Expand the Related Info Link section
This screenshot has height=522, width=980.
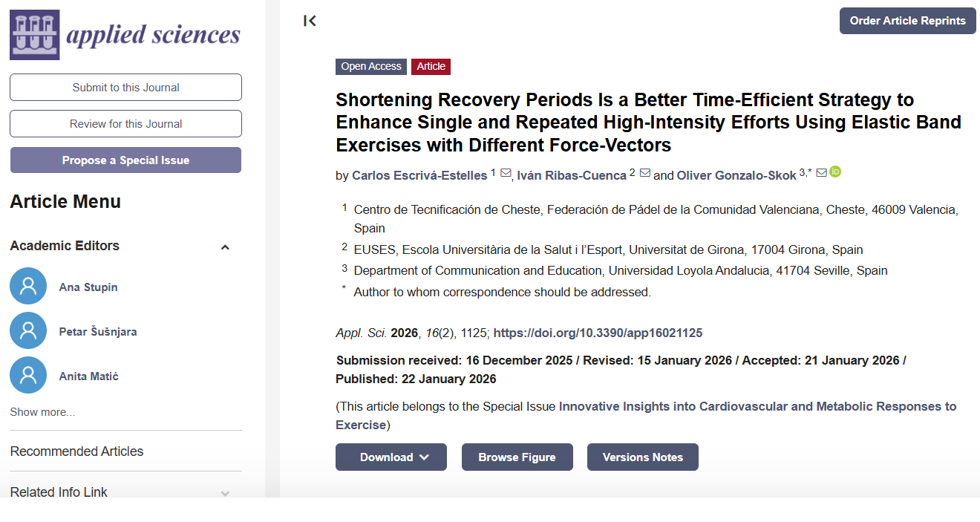225,493
